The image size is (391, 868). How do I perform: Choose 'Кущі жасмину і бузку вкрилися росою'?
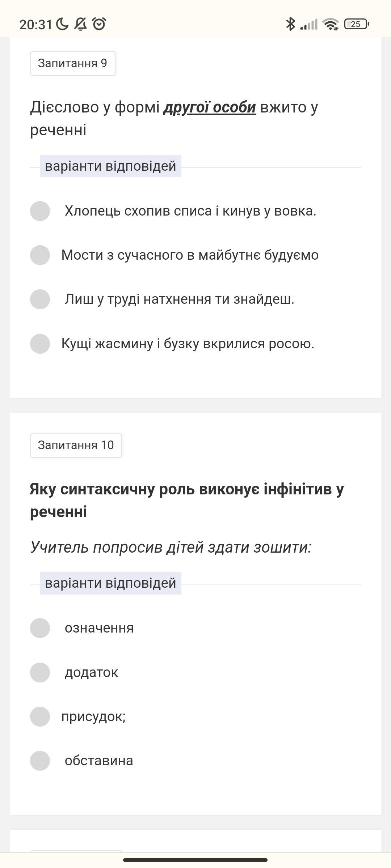[x=40, y=344]
